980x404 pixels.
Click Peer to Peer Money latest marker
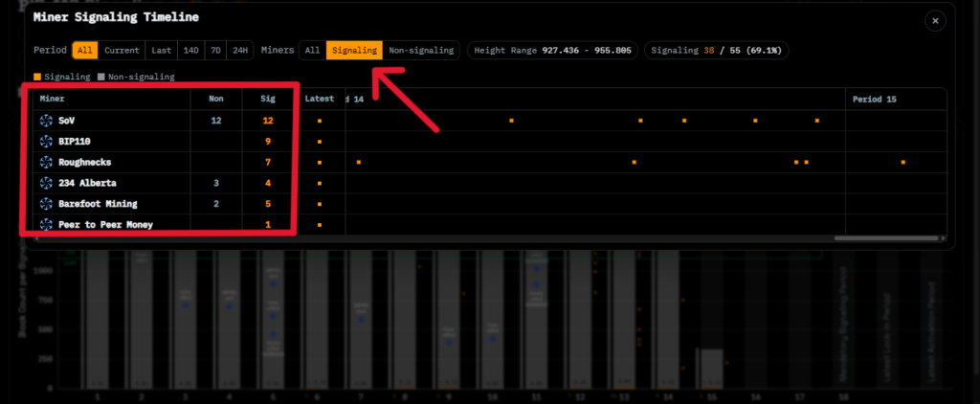coord(320,225)
